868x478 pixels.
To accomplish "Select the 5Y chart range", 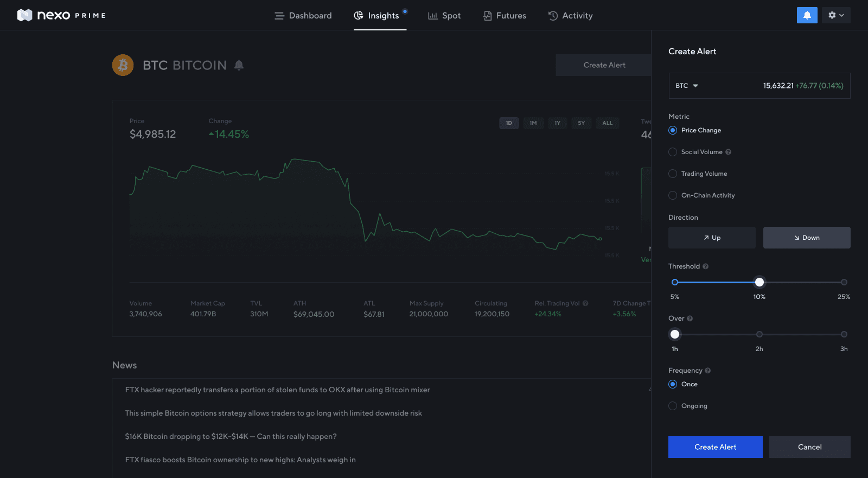I will tap(582, 123).
